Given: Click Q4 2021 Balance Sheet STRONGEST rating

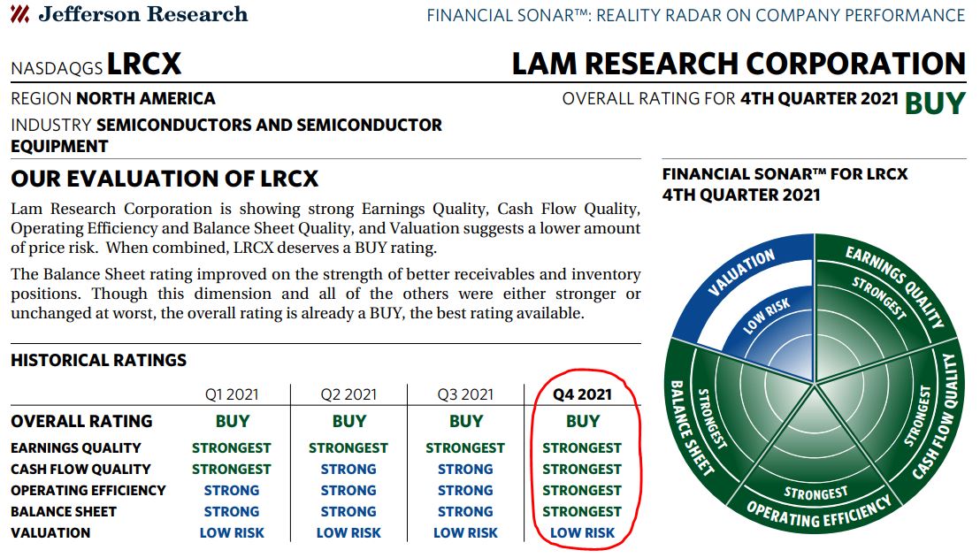Looking at the screenshot, I should [x=582, y=512].
